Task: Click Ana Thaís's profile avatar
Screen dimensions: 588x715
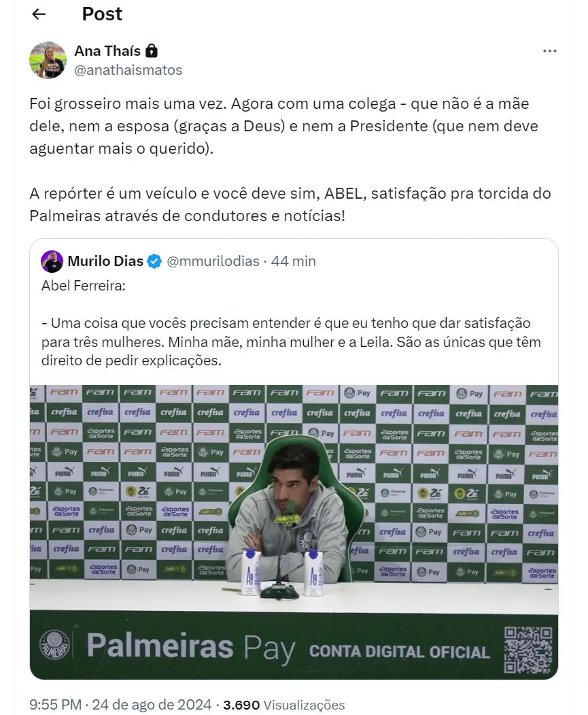Action: coord(48,60)
